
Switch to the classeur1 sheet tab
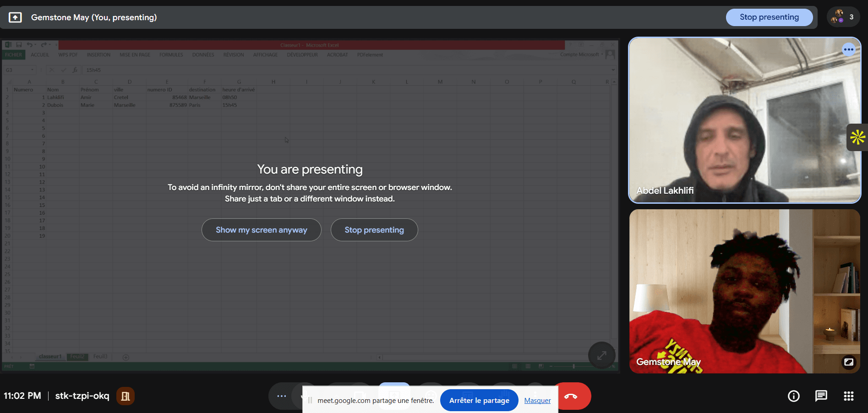[50, 357]
